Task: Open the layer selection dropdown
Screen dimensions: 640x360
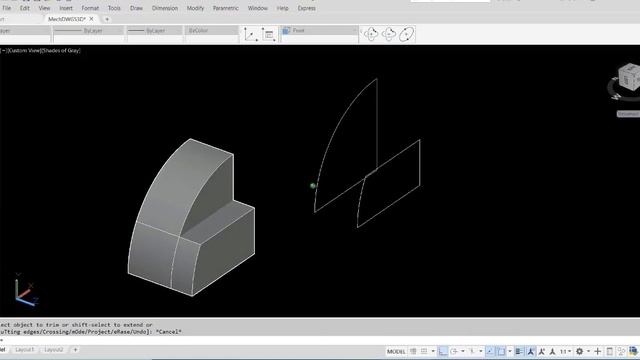Action: (x=25, y=31)
